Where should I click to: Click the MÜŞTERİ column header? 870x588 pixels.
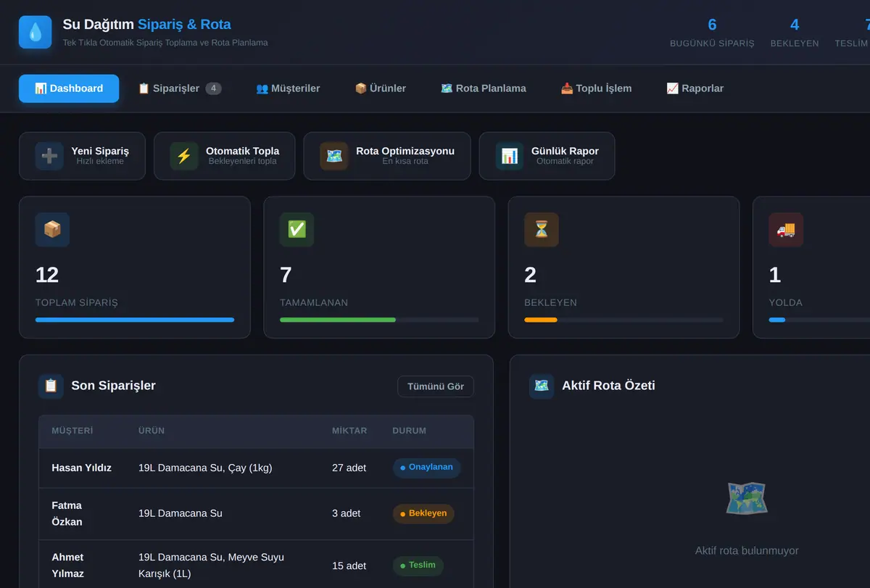pos(72,431)
